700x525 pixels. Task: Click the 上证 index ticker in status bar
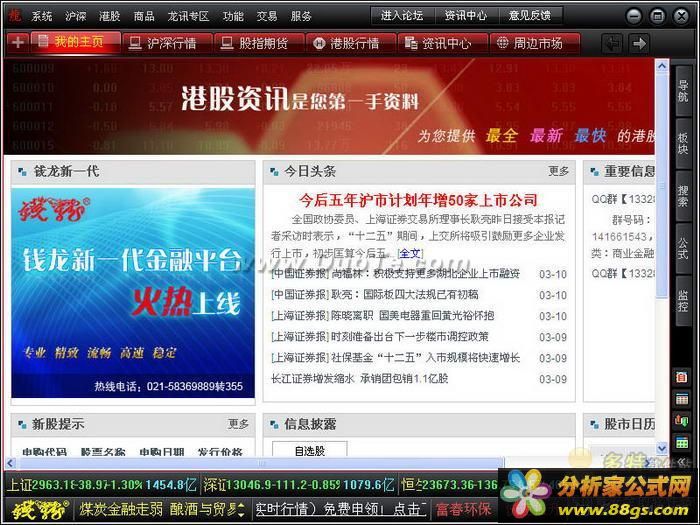[102, 485]
